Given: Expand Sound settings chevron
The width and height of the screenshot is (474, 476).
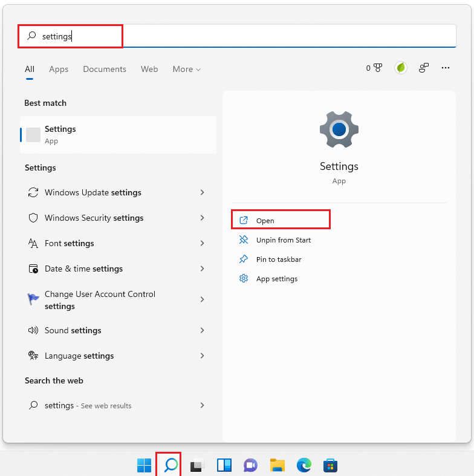Looking at the screenshot, I should point(202,330).
